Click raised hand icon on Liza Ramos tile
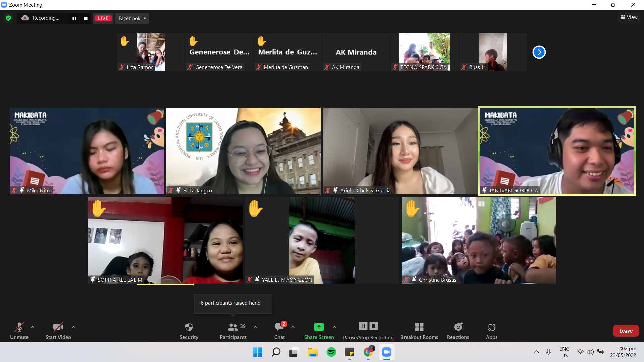This screenshot has height=362, width=644. (125, 41)
